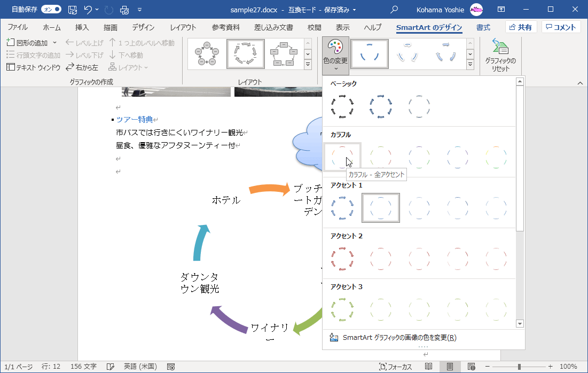This screenshot has height=373, width=588.
Task: Select the first アクセント 3 green option
Action: pos(342,309)
